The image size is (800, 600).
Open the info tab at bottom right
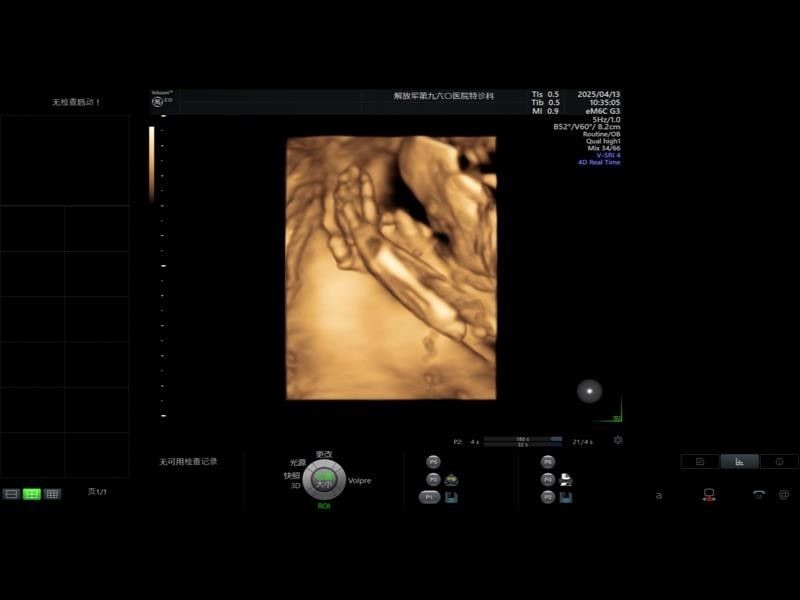(779, 461)
